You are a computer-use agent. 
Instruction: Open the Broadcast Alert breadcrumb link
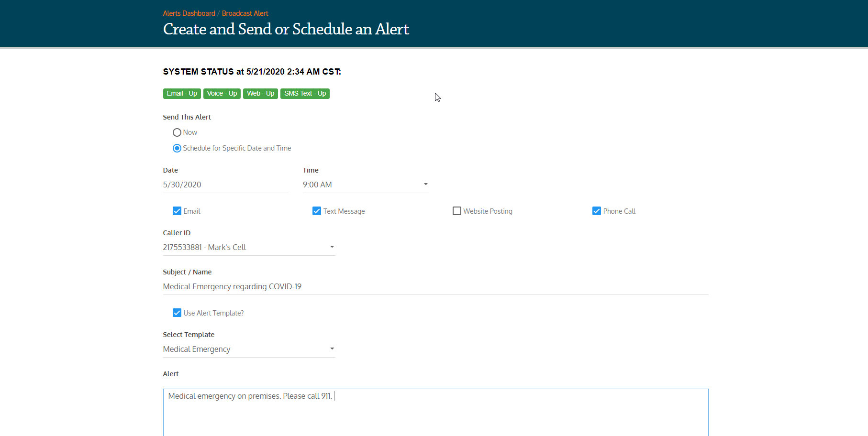(x=245, y=13)
